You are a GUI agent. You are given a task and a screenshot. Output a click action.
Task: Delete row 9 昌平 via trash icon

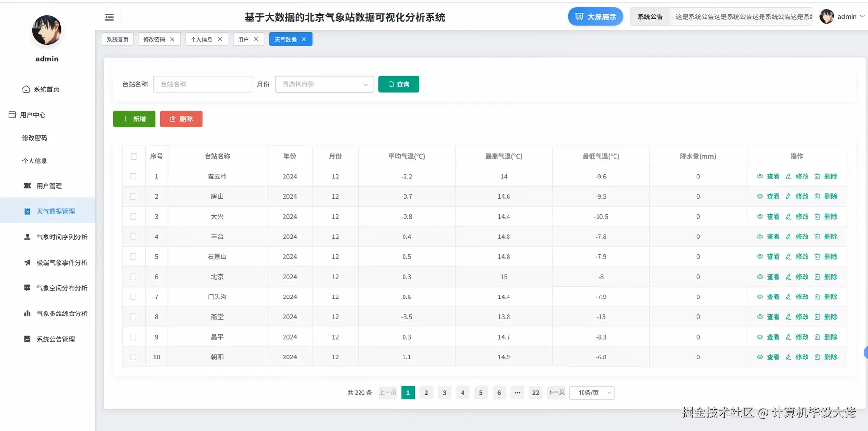817,337
